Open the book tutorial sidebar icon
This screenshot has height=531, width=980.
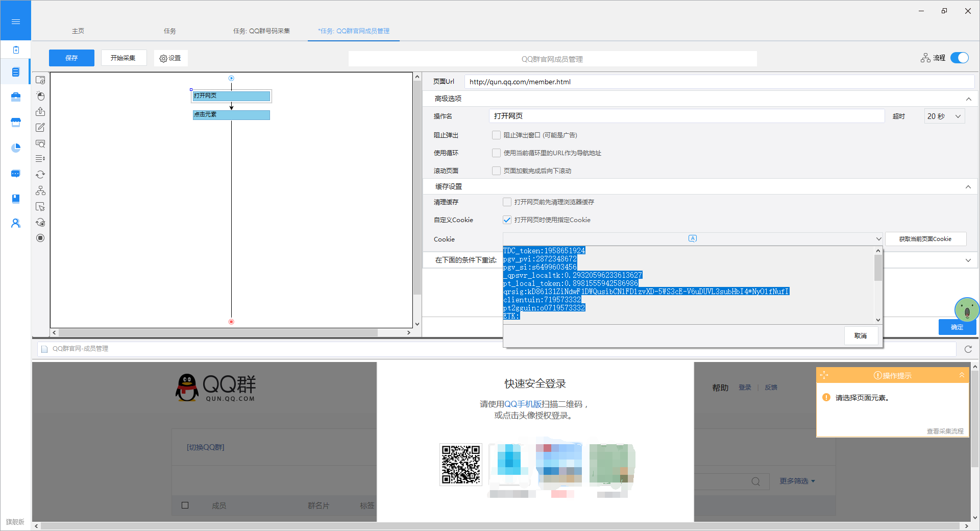16,199
